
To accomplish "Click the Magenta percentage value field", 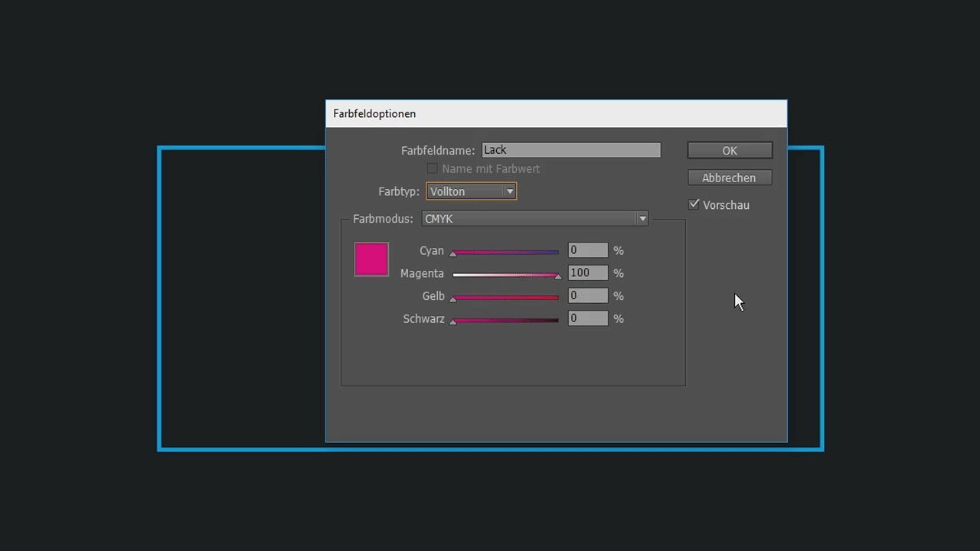I will (x=588, y=273).
